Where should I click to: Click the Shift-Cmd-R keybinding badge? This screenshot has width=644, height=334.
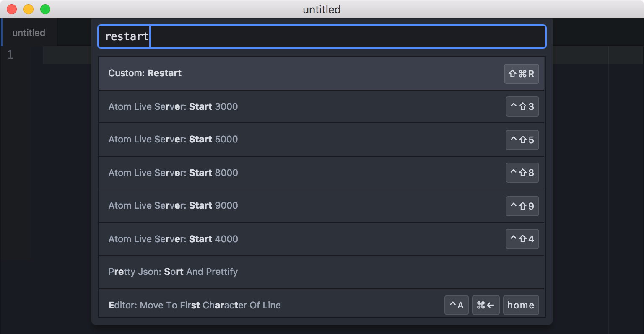(521, 74)
